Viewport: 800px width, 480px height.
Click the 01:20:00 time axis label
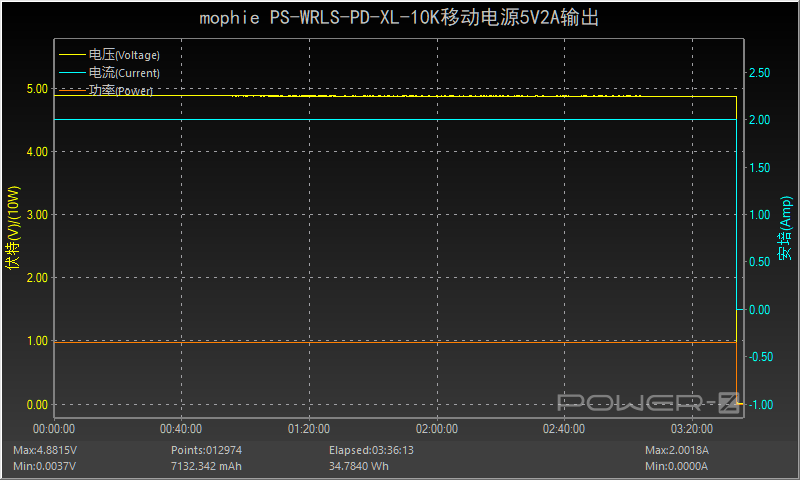[309, 429]
